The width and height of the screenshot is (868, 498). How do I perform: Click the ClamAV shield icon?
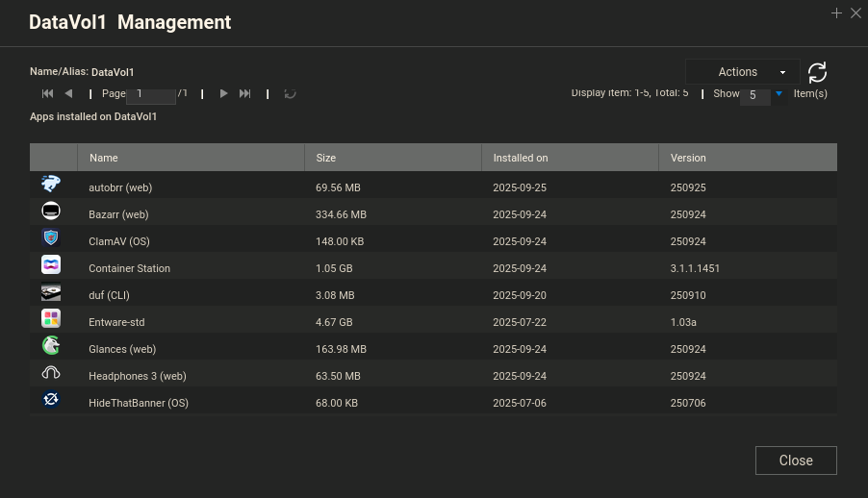tap(51, 237)
